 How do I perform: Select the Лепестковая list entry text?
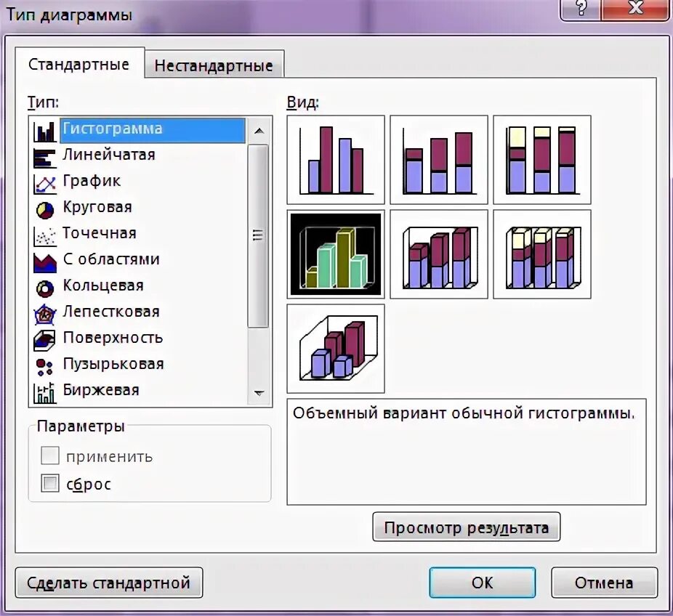(x=111, y=312)
